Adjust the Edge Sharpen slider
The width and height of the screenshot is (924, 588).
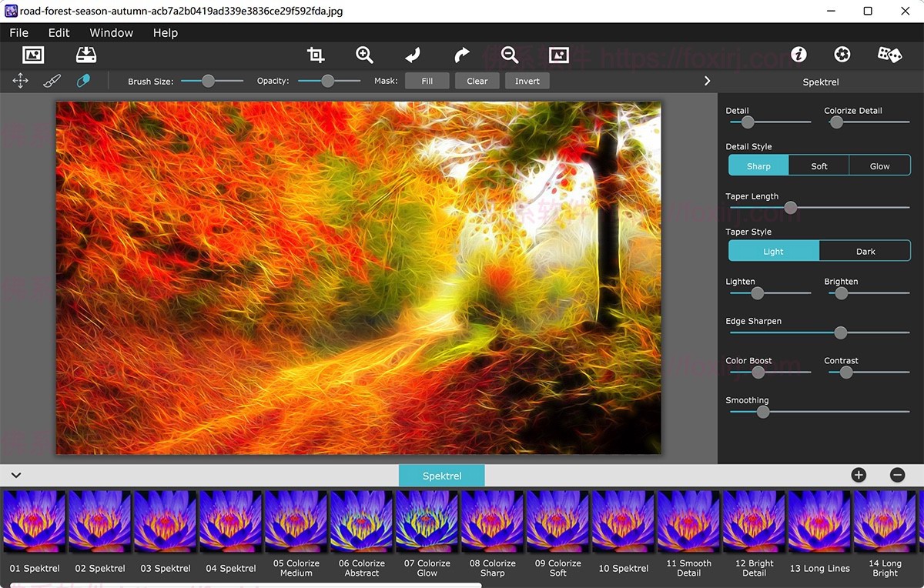click(x=840, y=332)
